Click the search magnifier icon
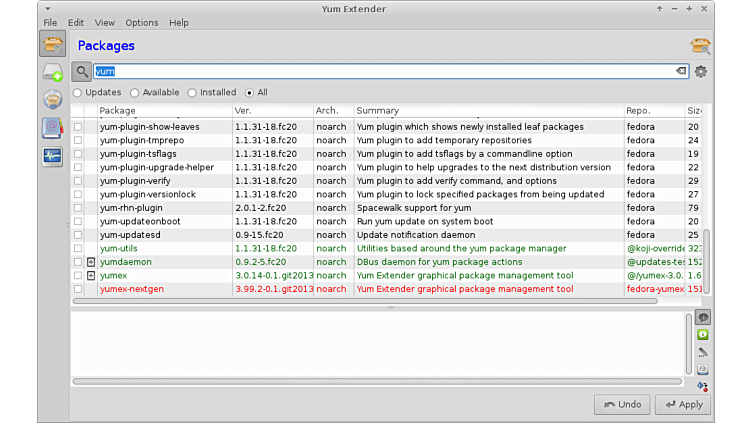 pyautogui.click(x=82, y=71)
